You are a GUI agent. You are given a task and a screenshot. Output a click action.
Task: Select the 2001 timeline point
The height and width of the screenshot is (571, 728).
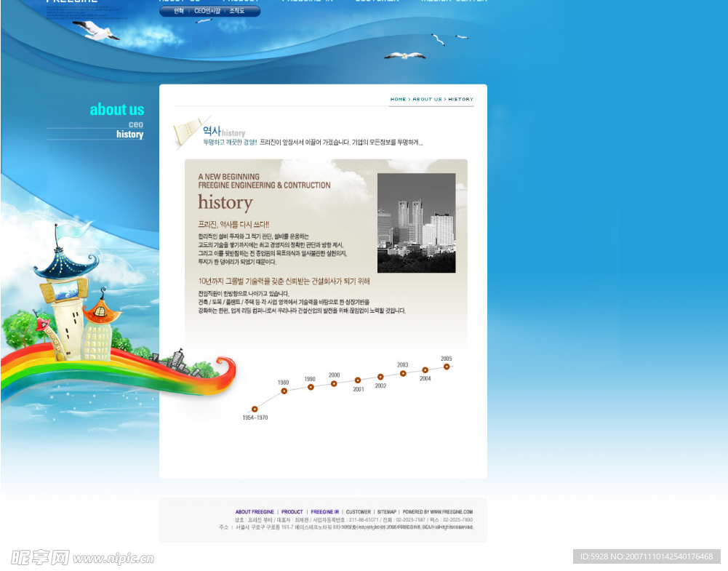click(358, 380)
